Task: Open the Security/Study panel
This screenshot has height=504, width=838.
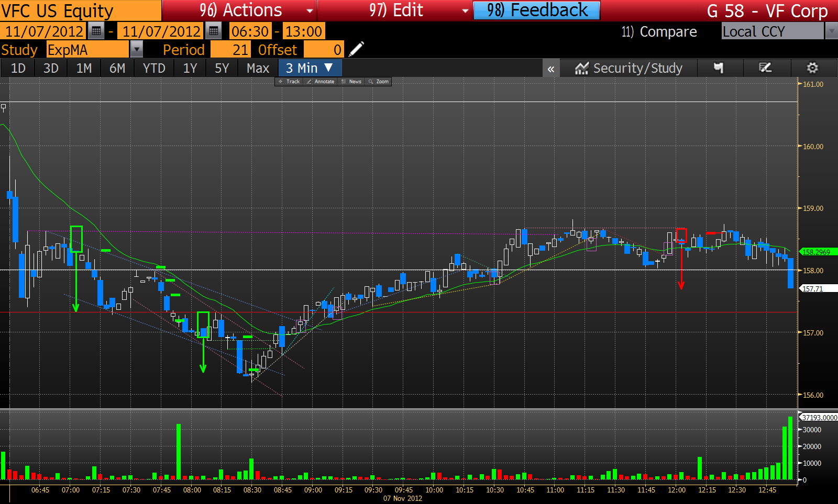Action: pyautogui.click(x=629, y=68)
